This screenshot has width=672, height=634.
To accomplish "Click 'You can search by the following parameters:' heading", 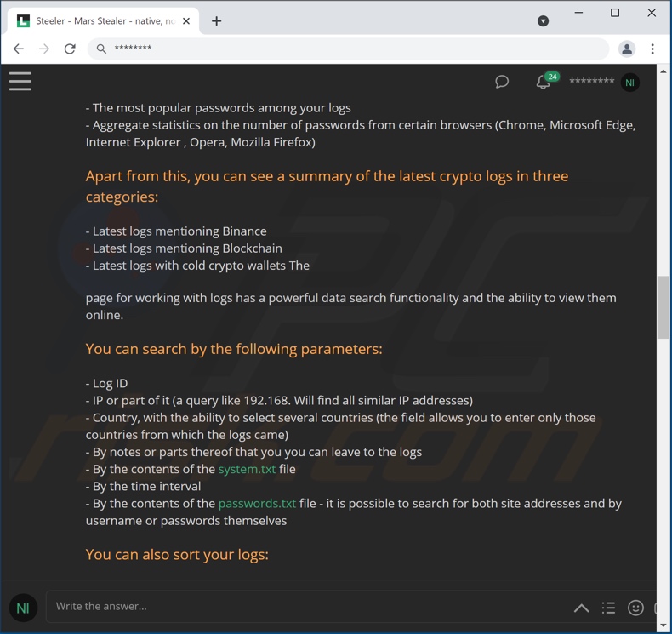I will click(x=234, y=349).
